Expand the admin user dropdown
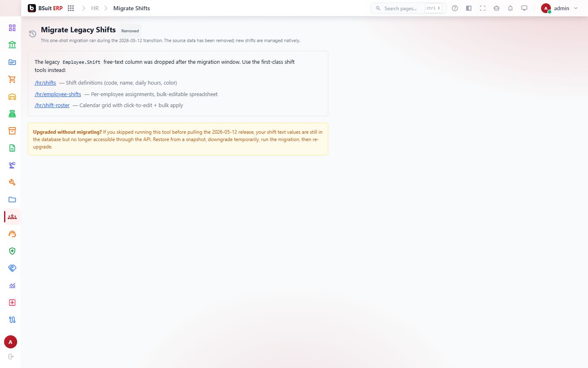588x368 pixels. point(559,8)
